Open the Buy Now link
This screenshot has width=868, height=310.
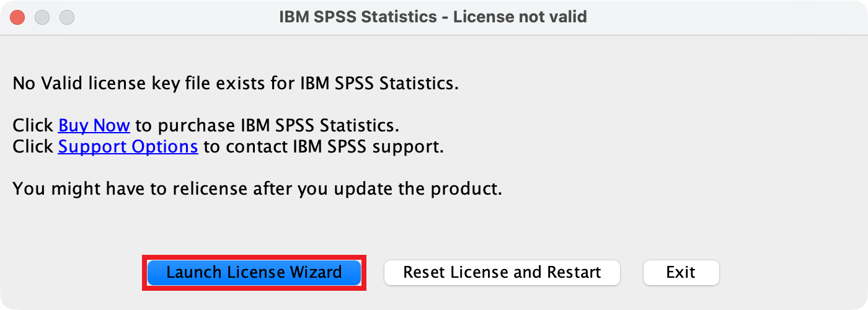click(94, 125)
